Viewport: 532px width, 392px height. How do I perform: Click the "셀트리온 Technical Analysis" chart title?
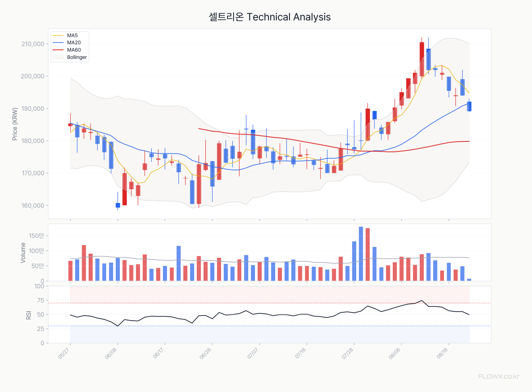point(270,17)
